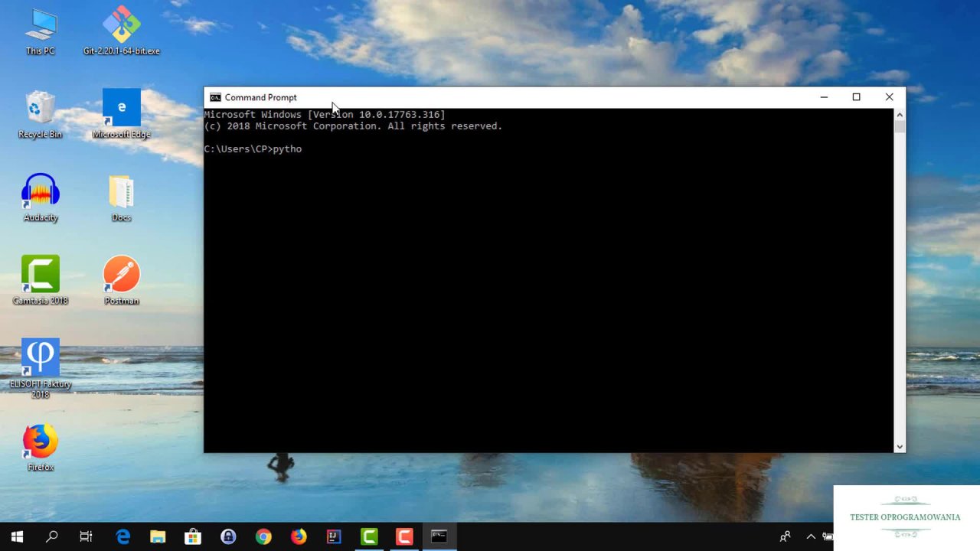Open the Microsoft Edge desktop shortcut
Screen dimensions: 980x551
121,109
